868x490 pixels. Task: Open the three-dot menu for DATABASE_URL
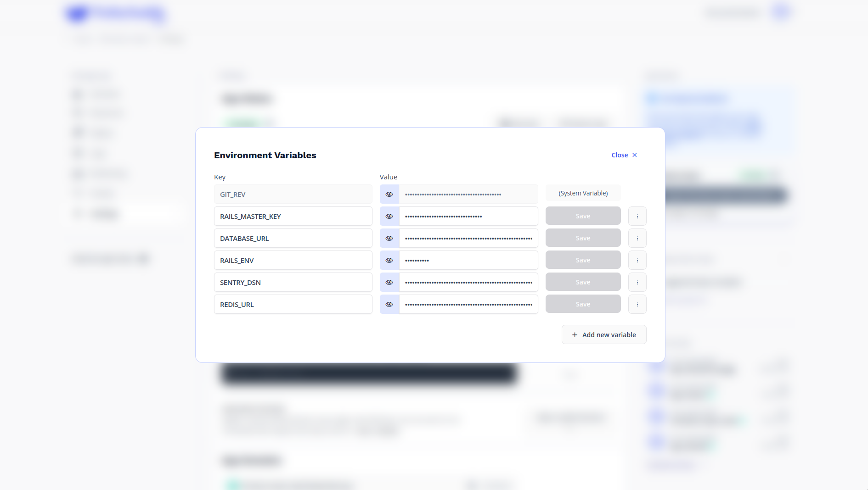tap(637, 238)
